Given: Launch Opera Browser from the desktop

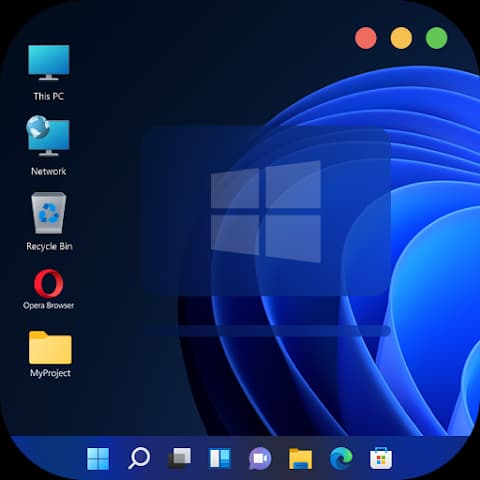Looking at the screenshot, I should 49,283.
